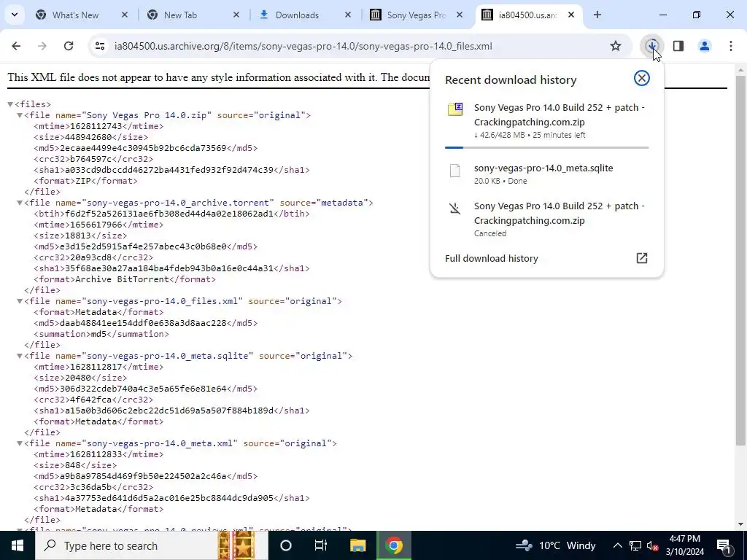Open File Explorer from the taskbar
Screen dimensions: 747x560
[357, 545]
